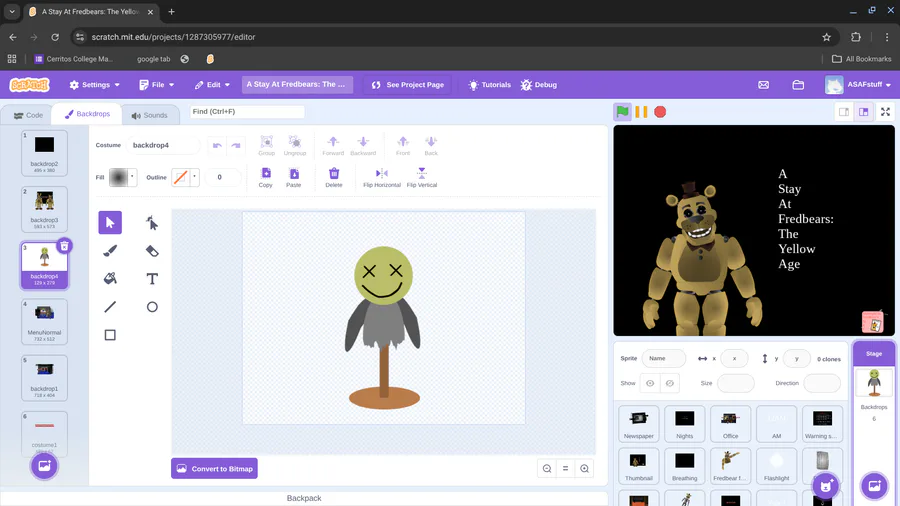Select the Eraser tool

(x=152, y=251)
